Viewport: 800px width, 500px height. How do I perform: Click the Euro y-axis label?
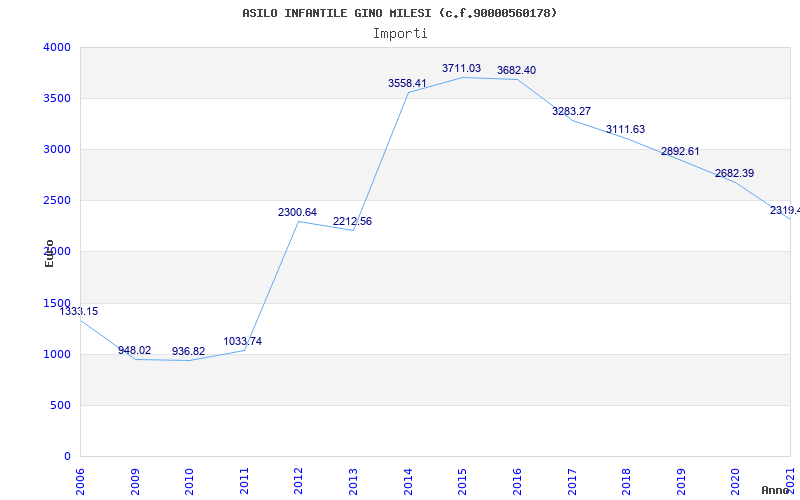point(49,253)
